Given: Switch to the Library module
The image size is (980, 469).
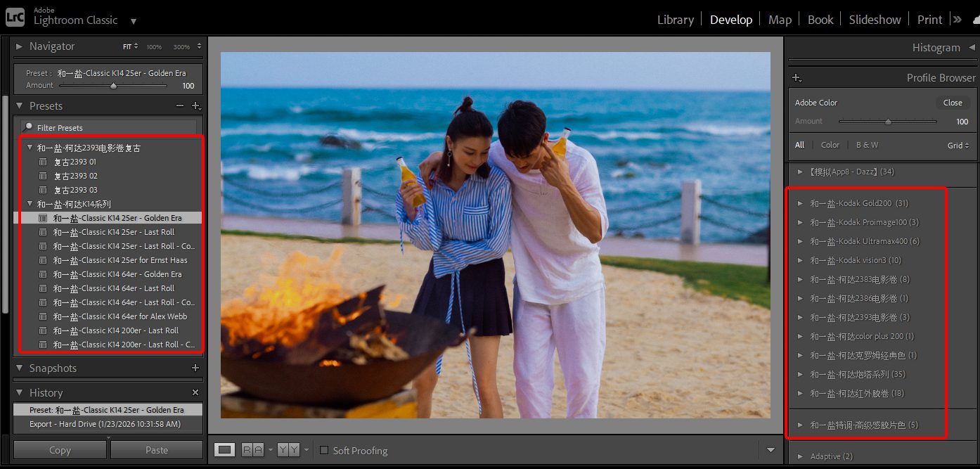Looking at the screenshot, I should [x=674, y=19].
